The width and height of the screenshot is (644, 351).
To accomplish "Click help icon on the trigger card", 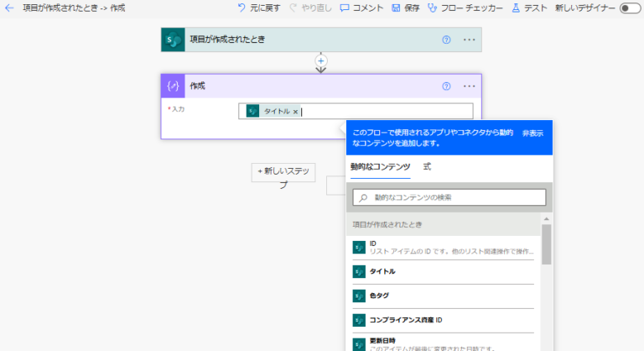I will (x=446, y=39).
